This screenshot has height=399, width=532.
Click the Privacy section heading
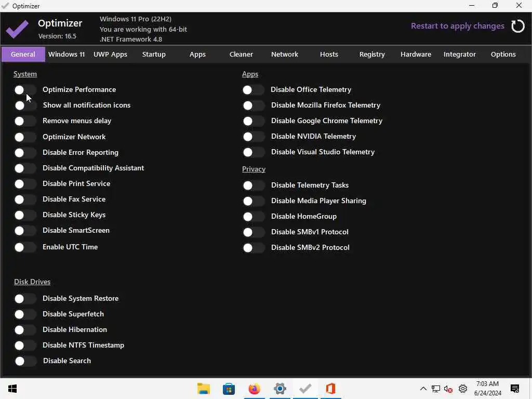(x=254, y=169)
